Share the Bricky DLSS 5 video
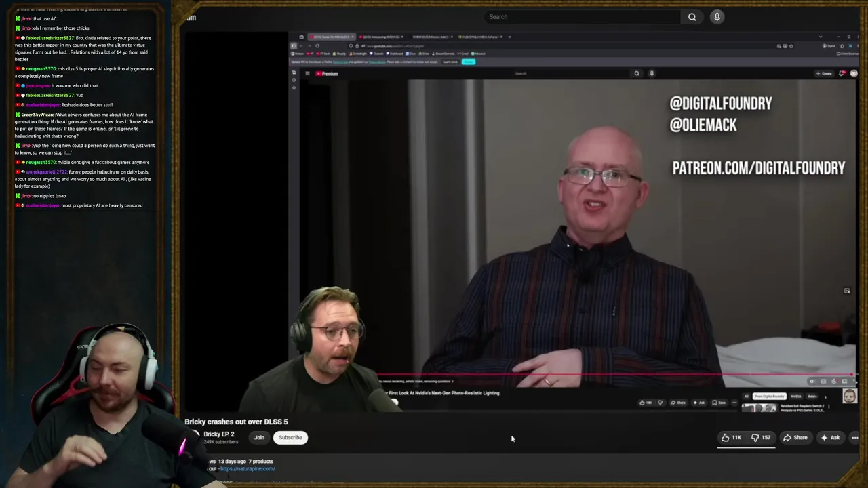The width and height of the screenshot is (868, 488). (x=795, y=438)
